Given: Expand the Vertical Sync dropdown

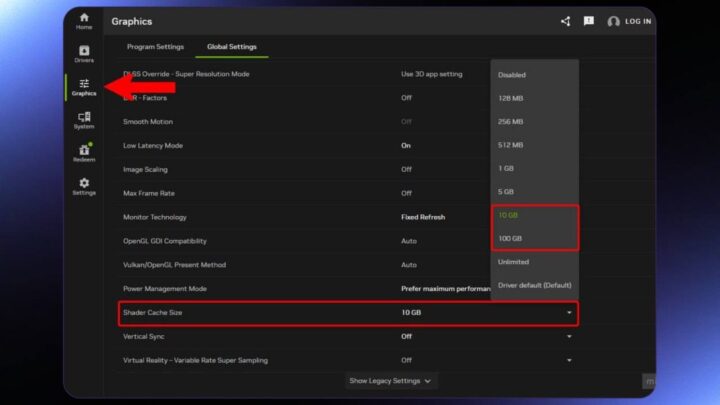Looking at the screenshot, I should click(x=570, y=336).
